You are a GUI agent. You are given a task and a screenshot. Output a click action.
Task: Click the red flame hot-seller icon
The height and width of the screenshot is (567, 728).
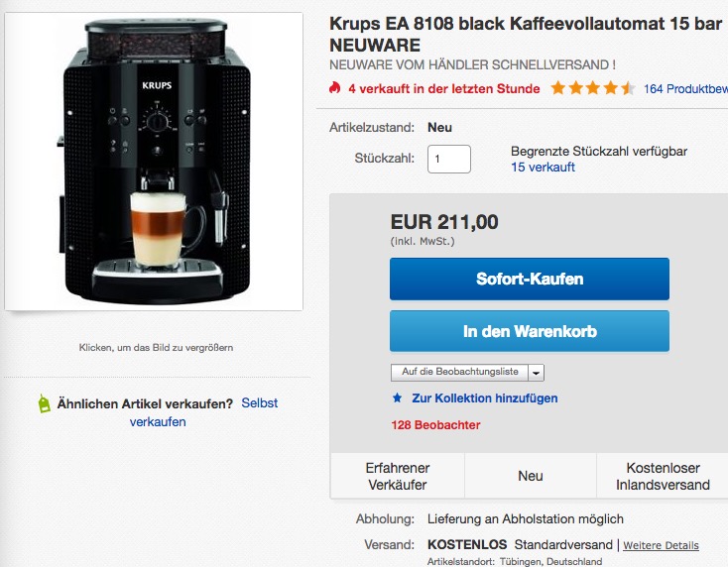334,87
